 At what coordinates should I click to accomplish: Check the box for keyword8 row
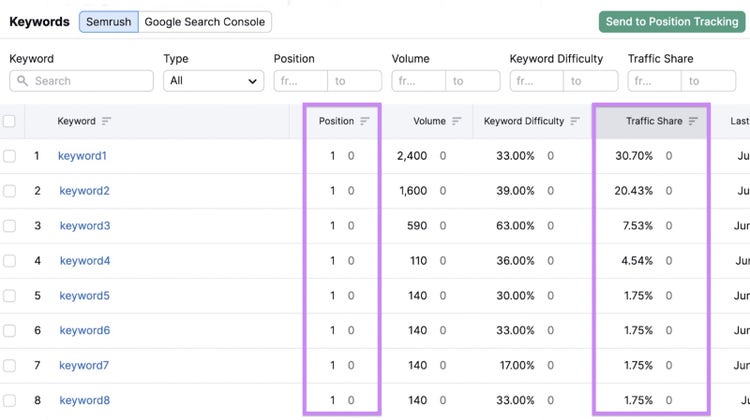(x=9, y=400)
